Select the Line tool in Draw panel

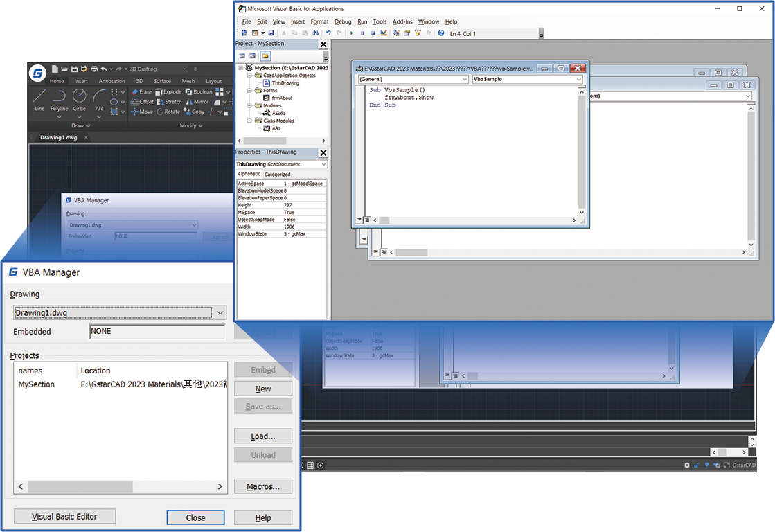[39, 100]
